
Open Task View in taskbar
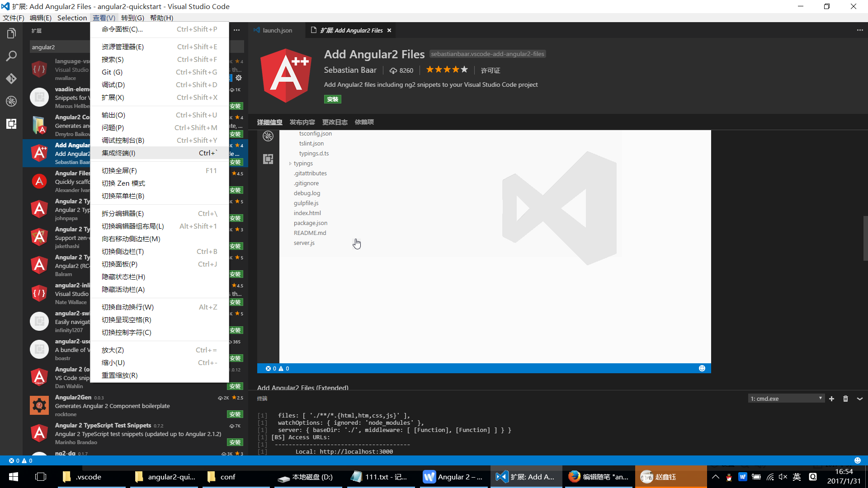(41, 477)
